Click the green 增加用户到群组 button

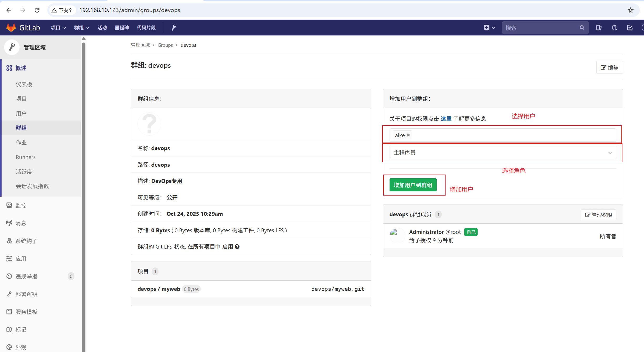413,185
